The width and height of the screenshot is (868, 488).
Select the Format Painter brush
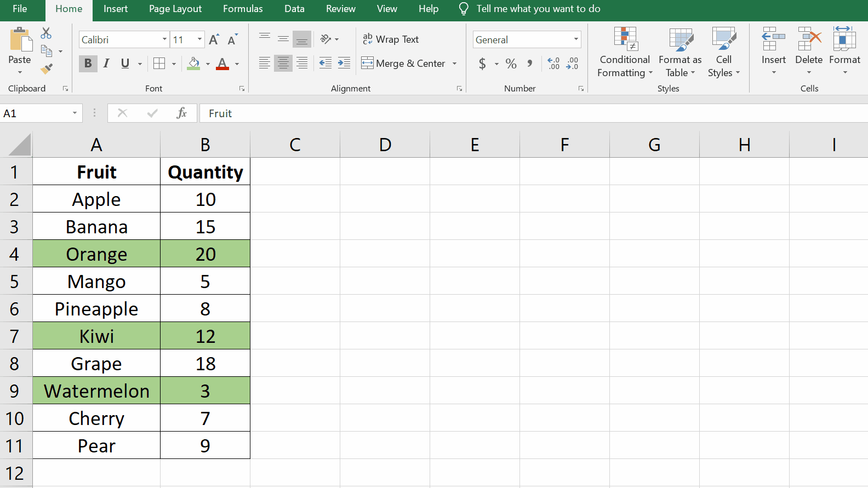point(47,69)
